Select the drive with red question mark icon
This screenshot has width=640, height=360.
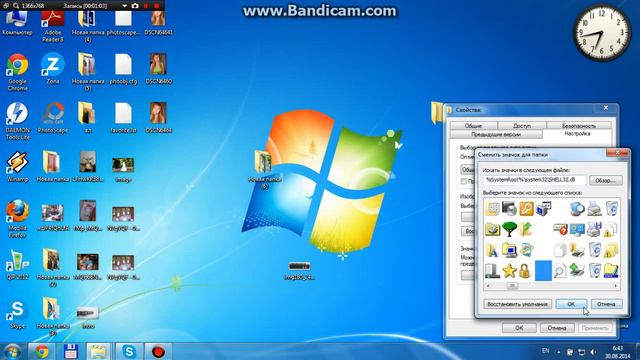[x=560, y=229]
